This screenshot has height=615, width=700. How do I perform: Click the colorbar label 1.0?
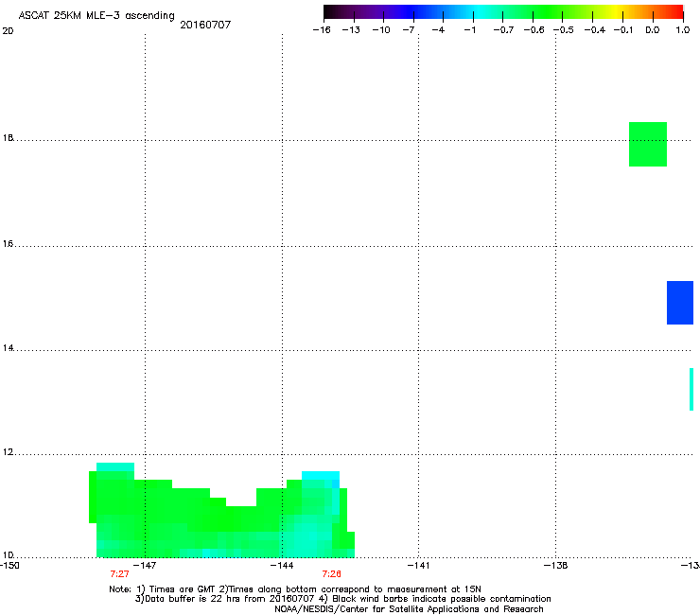[683, 30]
